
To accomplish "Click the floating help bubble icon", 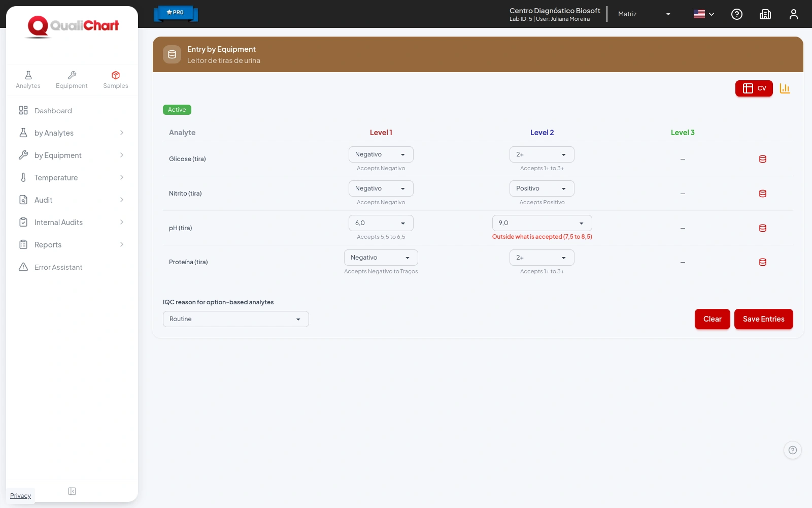I will 793,450.
